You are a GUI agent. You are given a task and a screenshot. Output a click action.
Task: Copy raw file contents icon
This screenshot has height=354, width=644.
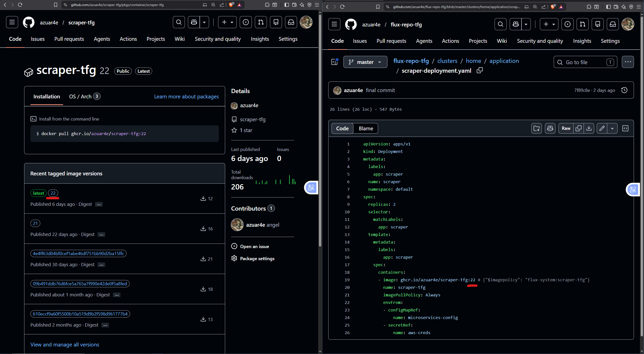(x=579, y=129)
